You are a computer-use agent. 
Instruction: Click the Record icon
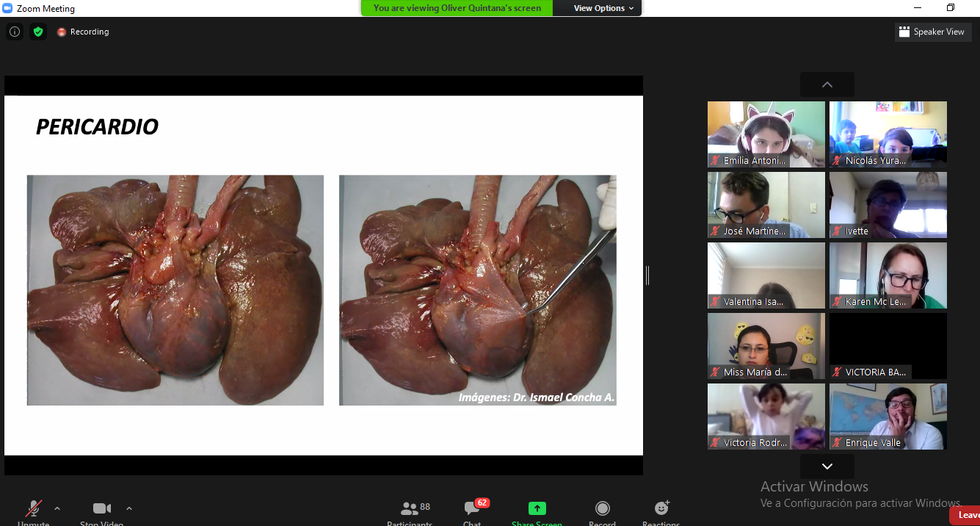(x=602, y=510)
